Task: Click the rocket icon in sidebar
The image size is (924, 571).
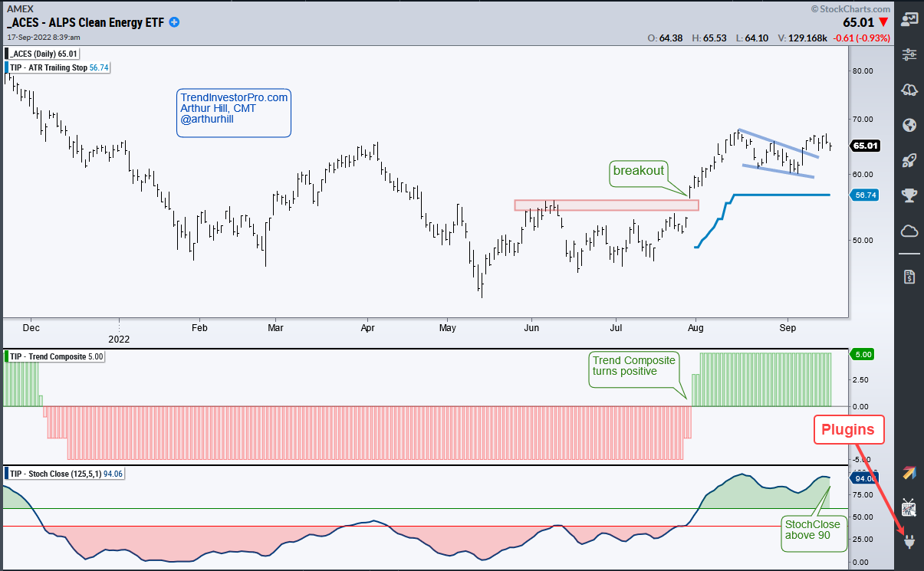Action: 910,160
